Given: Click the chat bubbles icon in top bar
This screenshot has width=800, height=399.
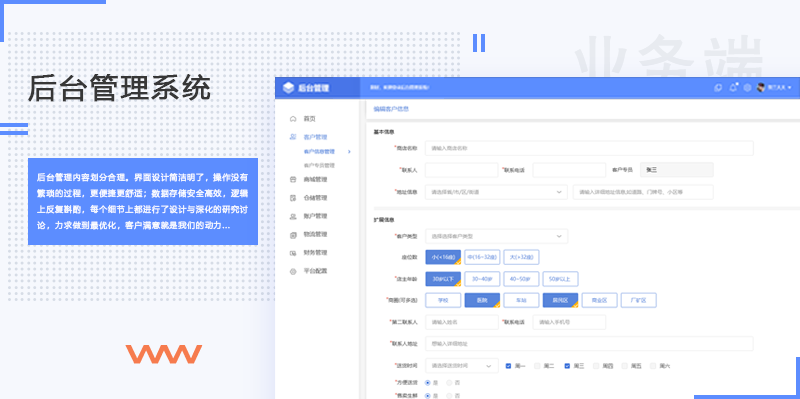Looking at the screenshot, I should pyautogui.click(x=718, y=88).
